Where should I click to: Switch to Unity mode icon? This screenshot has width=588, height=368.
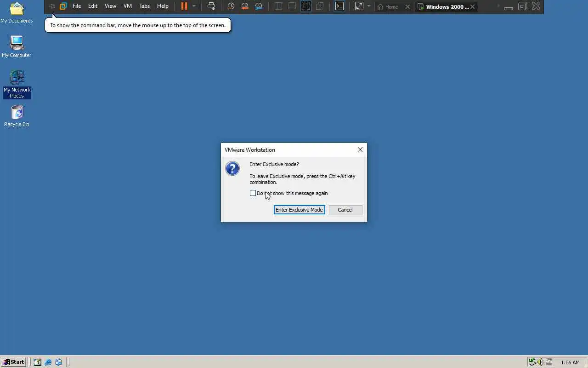pyautogui.click(x=320, y=6)
